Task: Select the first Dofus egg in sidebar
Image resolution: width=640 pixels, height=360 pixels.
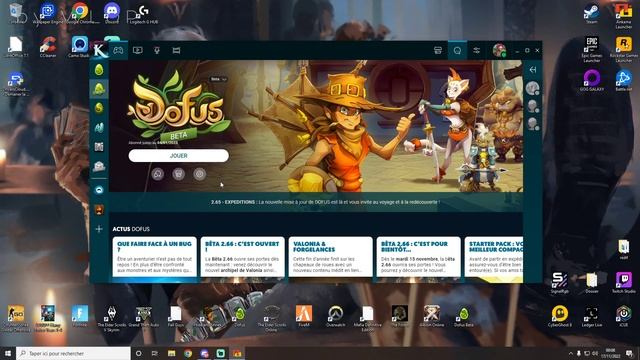Action: pyautogui.click(x=99, y=69)
